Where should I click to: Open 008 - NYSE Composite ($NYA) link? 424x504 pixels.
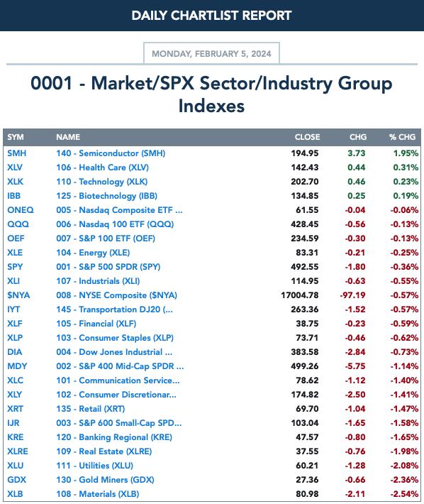(116, 295)
